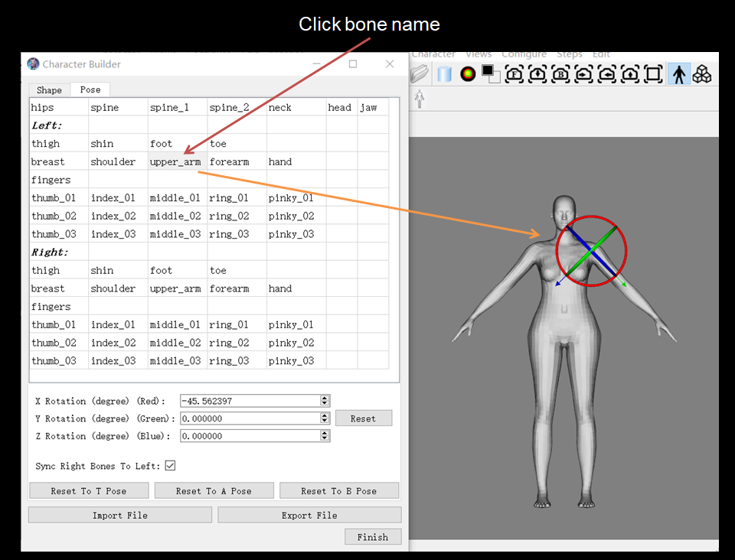
Task: Click the Export File button
Action: click(309, 516)
